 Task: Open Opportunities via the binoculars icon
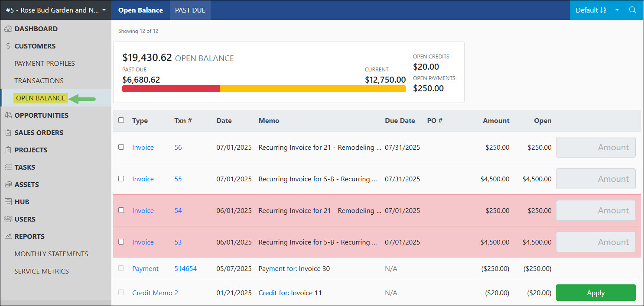[x=8, y=115]
